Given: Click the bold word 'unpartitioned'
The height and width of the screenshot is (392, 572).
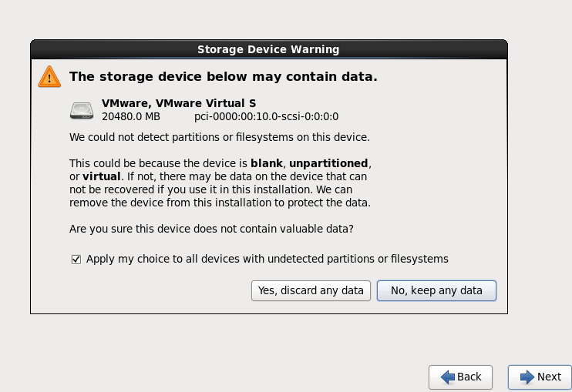Looking at the screenshot, I should click(328, 163).
